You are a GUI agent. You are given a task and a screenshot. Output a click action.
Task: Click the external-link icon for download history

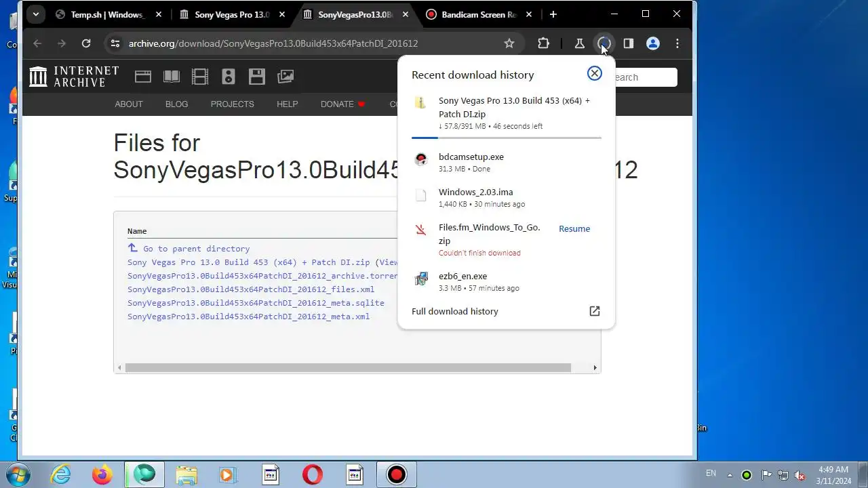595,311
